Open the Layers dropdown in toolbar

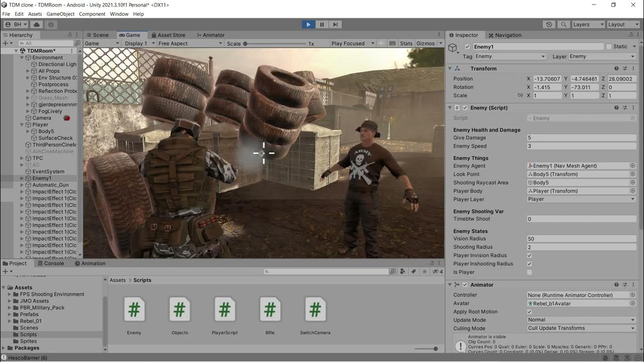click(588, 24)
